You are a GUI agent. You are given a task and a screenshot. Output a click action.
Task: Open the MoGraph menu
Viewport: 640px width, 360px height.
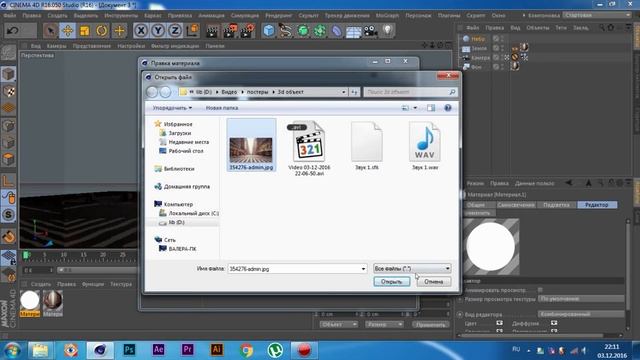tap(387, 16)
